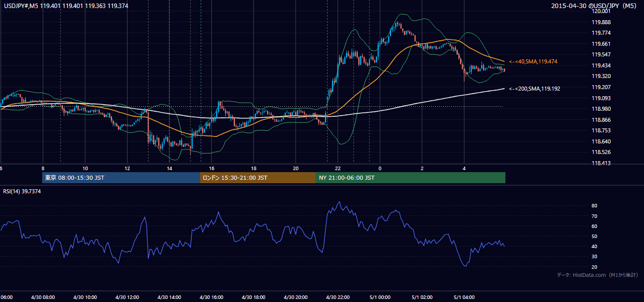Click hour mark 10 under the price chart

pyautogui.click(x=85, y=169)
